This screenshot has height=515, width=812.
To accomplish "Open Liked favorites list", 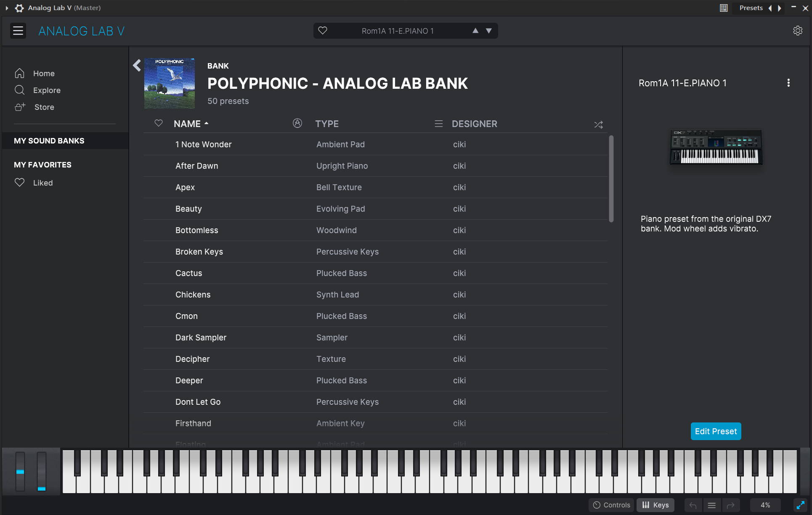I will pyautogui.click(x=34, y=183).
